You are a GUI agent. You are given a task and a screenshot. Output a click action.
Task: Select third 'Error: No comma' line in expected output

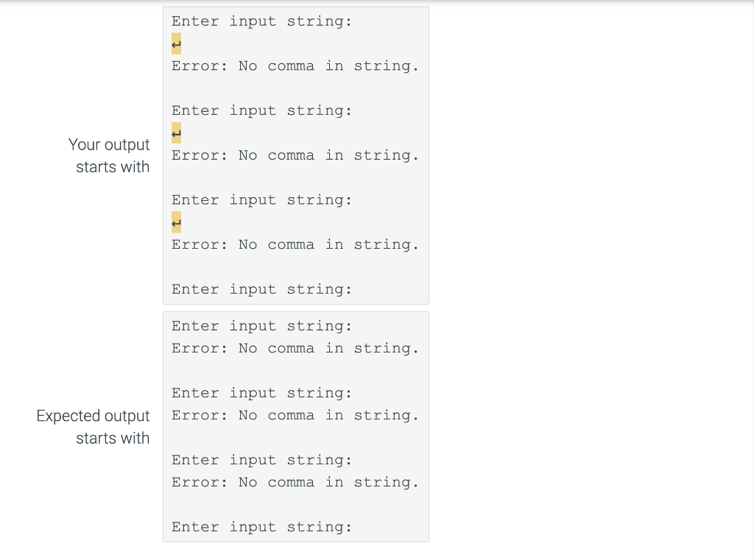295,483
